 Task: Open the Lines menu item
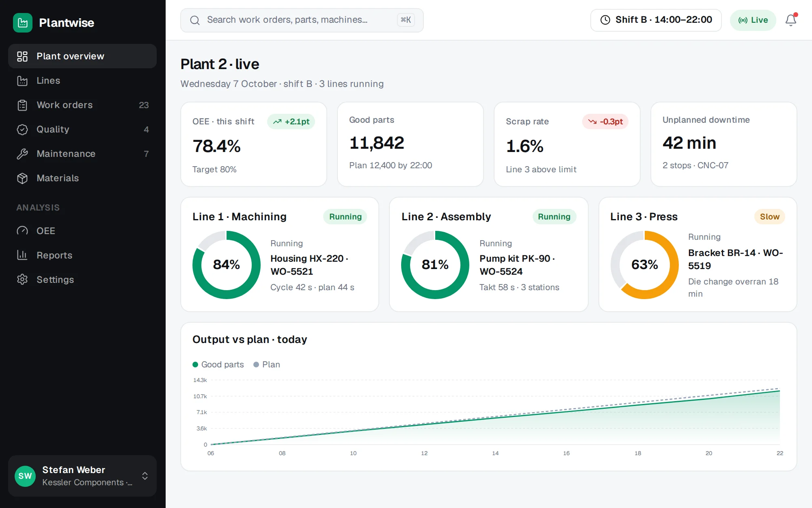coord(82,80)
